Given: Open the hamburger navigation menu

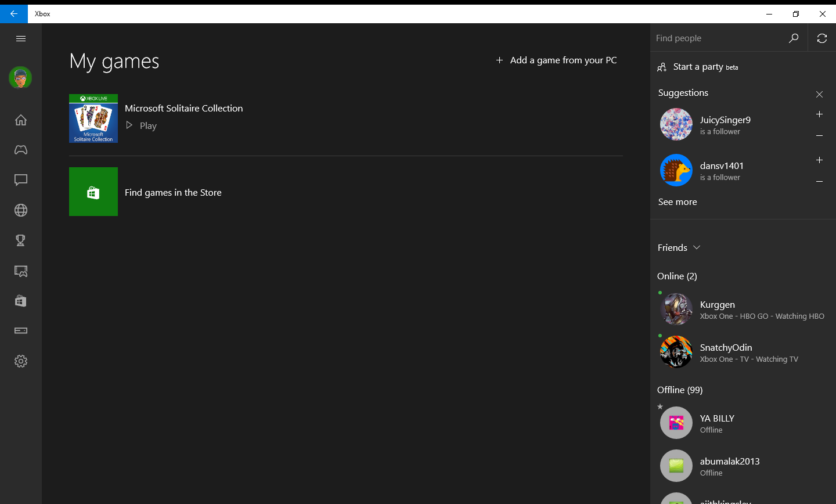Looking at the screenshot, I should pos(21,38).
